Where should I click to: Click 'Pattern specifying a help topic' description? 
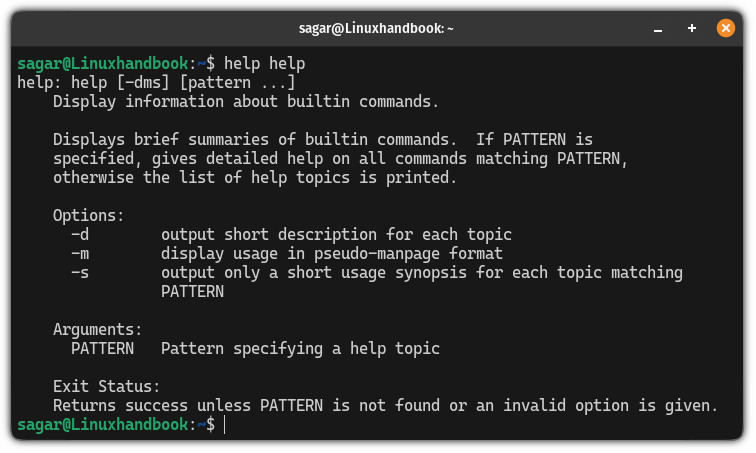coord(300,349)
